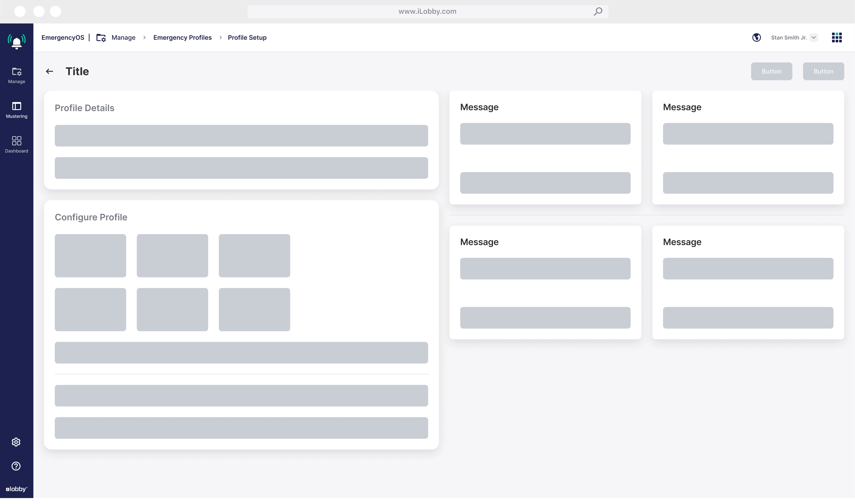Open the globe language icon
Viewport: 855px width, 504px height.
(756, 38)
